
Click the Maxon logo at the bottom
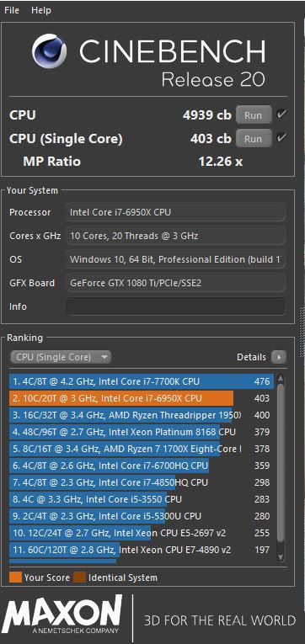[x=62, y=615]
